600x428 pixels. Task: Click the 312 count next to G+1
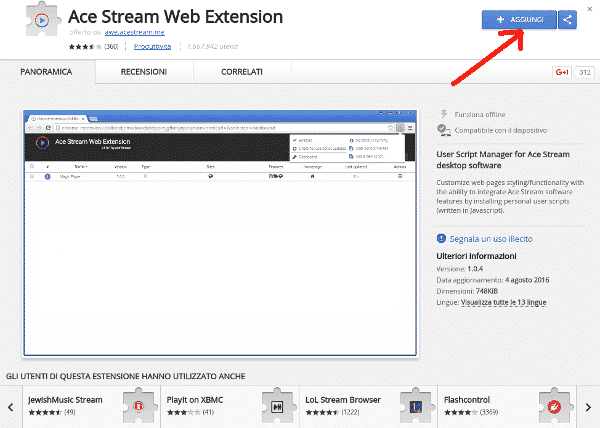[585, 72]
